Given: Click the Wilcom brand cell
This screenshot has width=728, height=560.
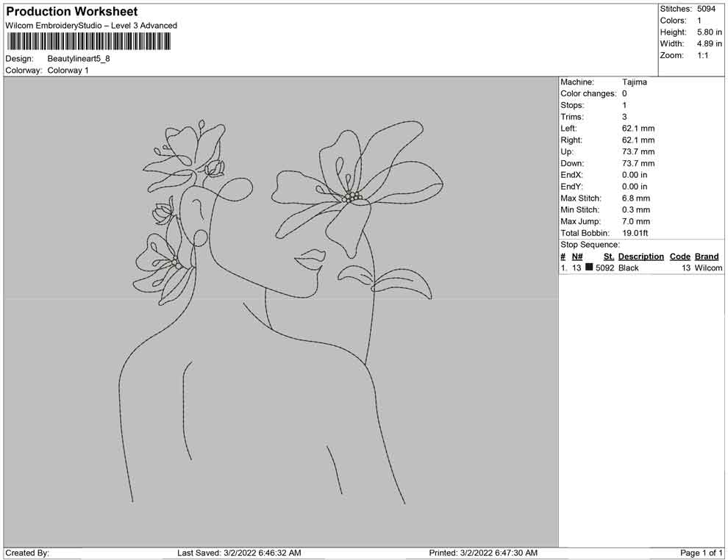Looking at the screenshot, I should point(708,268).
